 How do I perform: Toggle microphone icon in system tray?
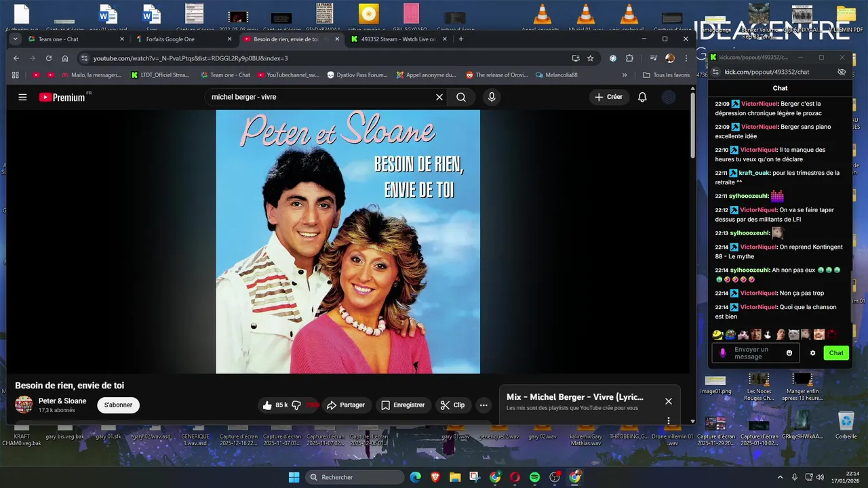click(794, 477)
